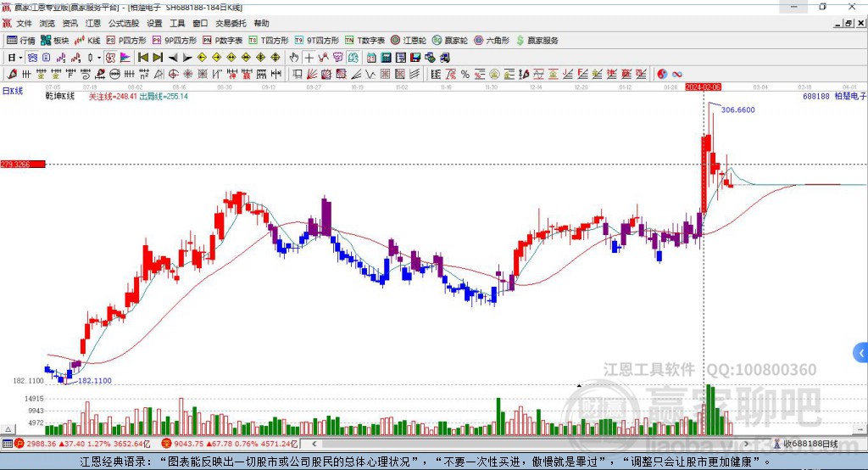The width and height of the screenshot is (868, 470).
Task: Open the 窗口 menu
Action: [200, 23]
